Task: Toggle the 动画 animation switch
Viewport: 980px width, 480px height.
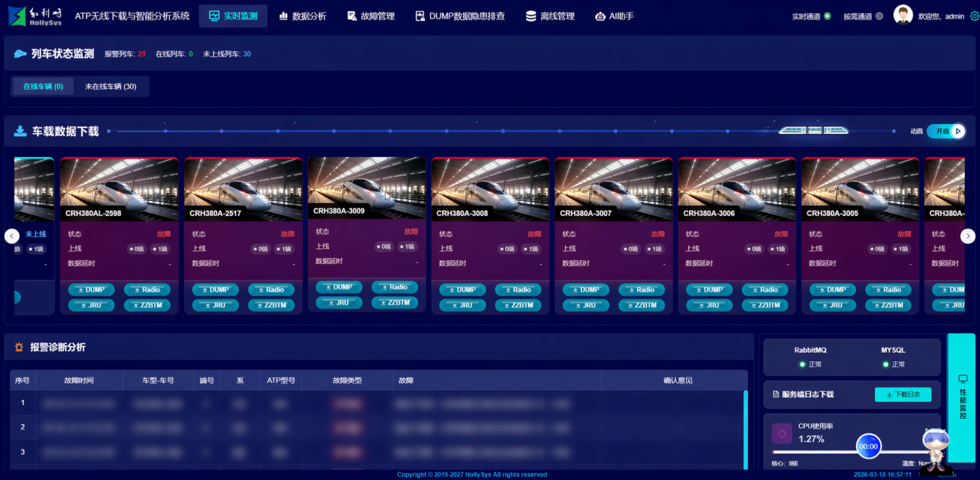Action: tap(946, 132)
